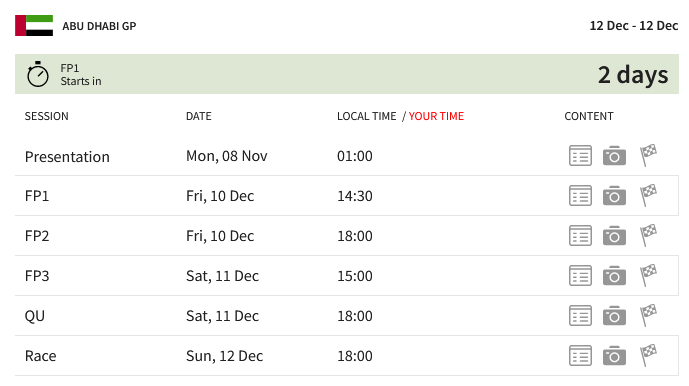Select the LOCAL TIME display option

click(x=366, y=116)
